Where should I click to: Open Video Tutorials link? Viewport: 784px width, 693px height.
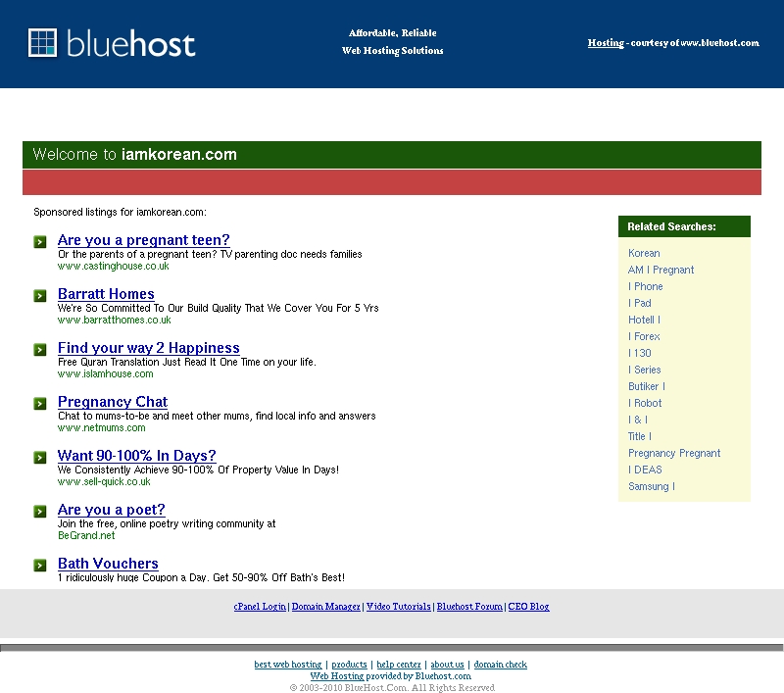click(399, 607)
